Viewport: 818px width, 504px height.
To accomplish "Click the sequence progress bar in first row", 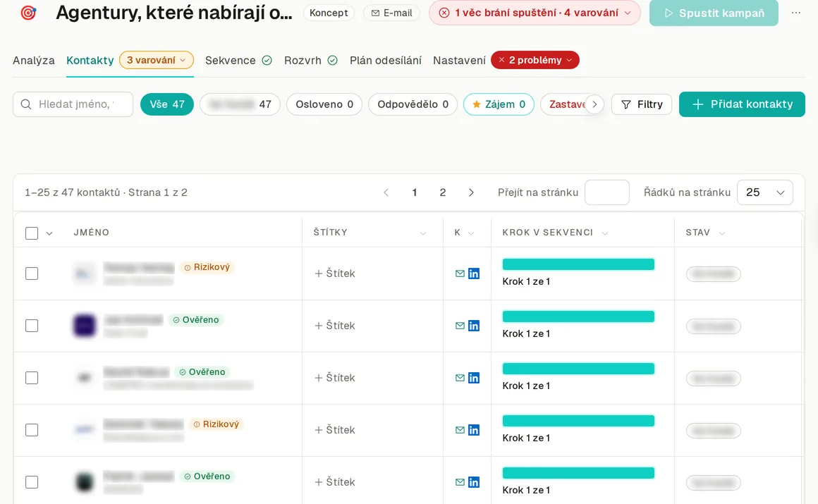I will click(578, 264).
